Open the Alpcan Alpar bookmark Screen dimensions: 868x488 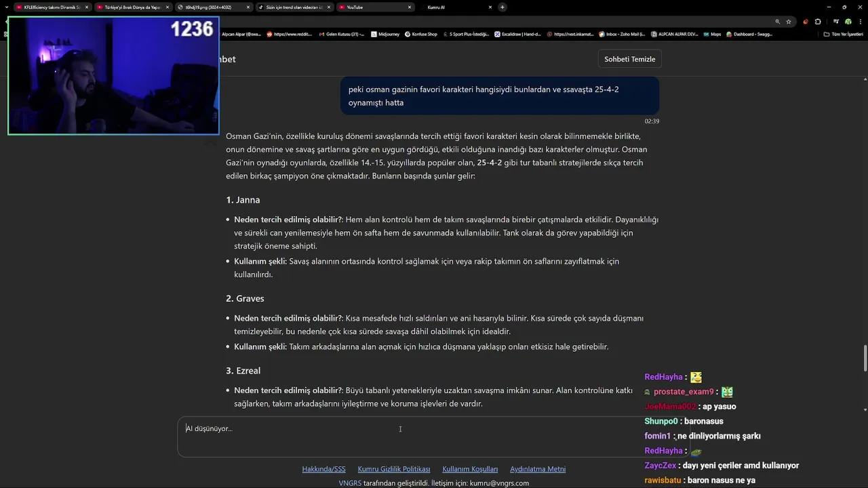241,34
